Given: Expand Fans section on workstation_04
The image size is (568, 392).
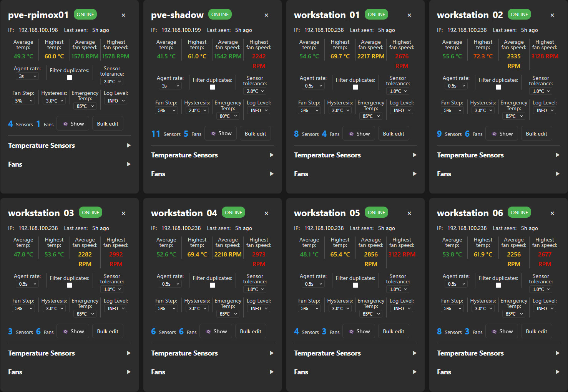Looking at the screenshot, I should (x=213, y=372).
